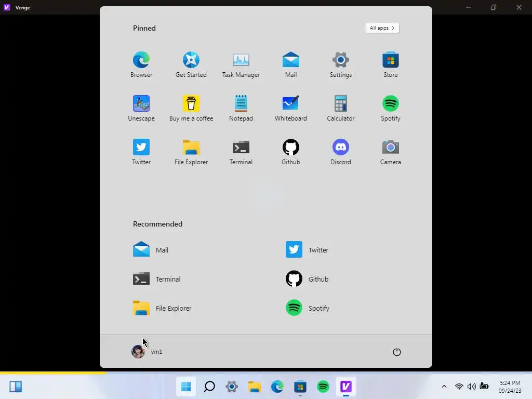This screenshot has height=399, width=532.
Task: Launch Get Started from pinned apps
Action: [x=191, y=65]
